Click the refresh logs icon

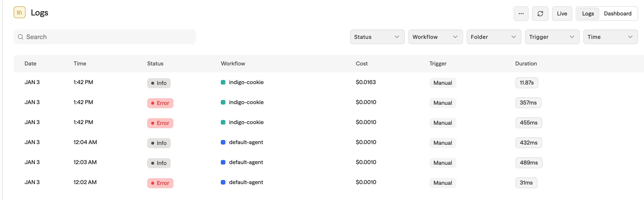540,14
